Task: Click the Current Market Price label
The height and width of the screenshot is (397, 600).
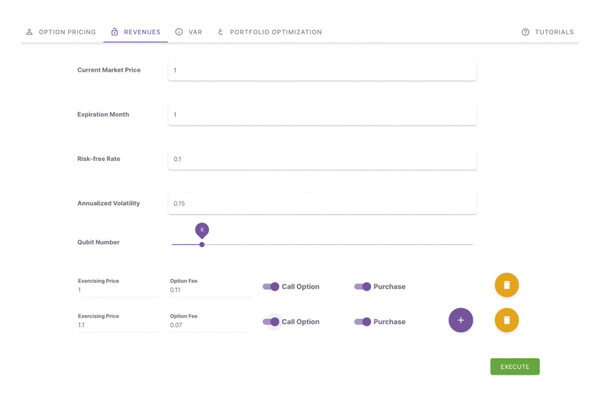Action: coord(109,70)
